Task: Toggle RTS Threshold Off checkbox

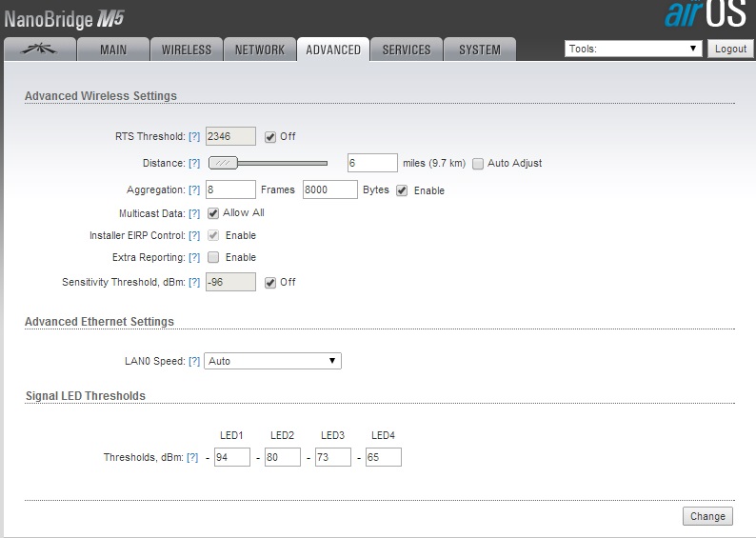Action: coord(270,137)
